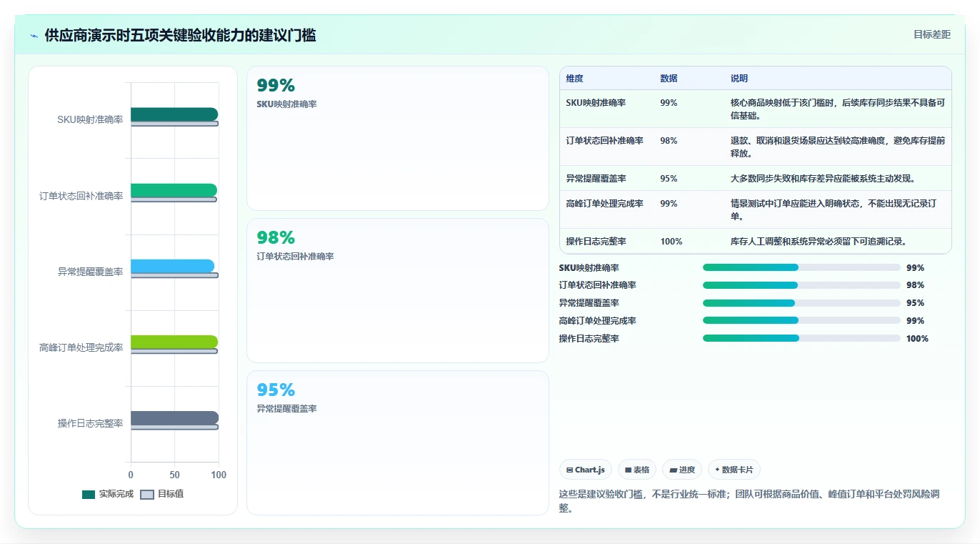
Task: Click the SKU映射准确率 progress bar
Action: 801,267
